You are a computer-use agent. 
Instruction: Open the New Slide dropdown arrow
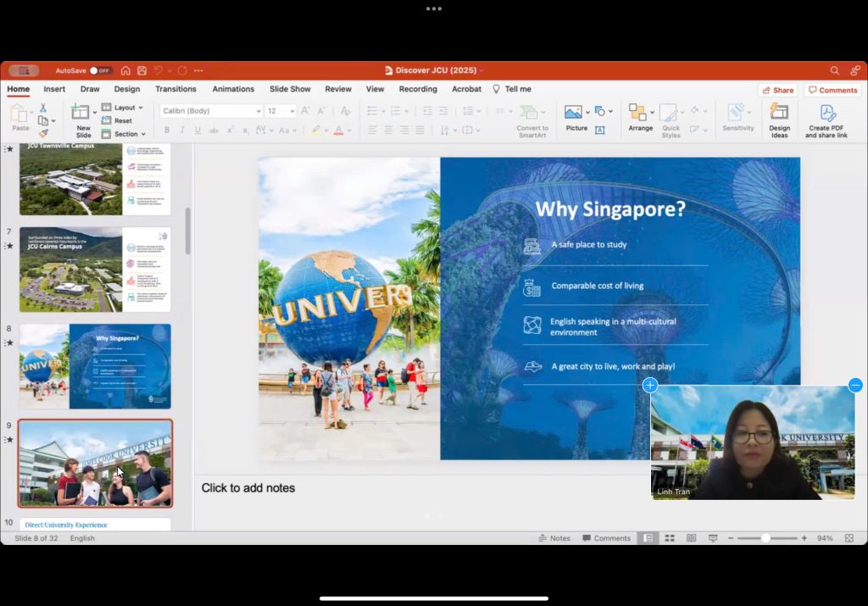point(95,113)
